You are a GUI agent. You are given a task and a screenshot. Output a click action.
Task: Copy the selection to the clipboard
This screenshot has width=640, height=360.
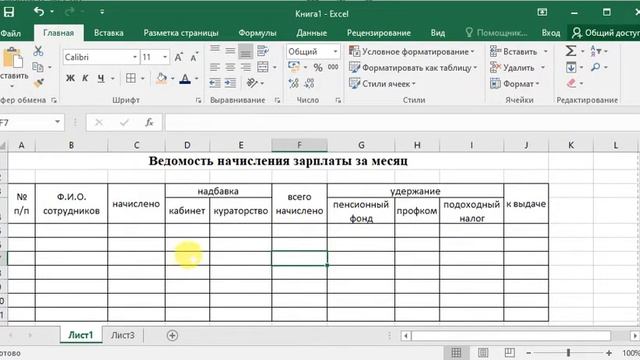pos(38,67)
